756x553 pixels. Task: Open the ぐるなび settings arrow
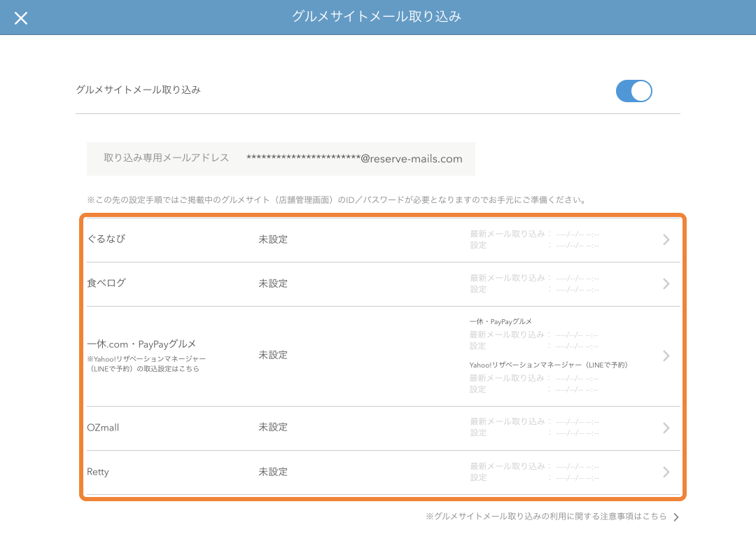(666, 239)
